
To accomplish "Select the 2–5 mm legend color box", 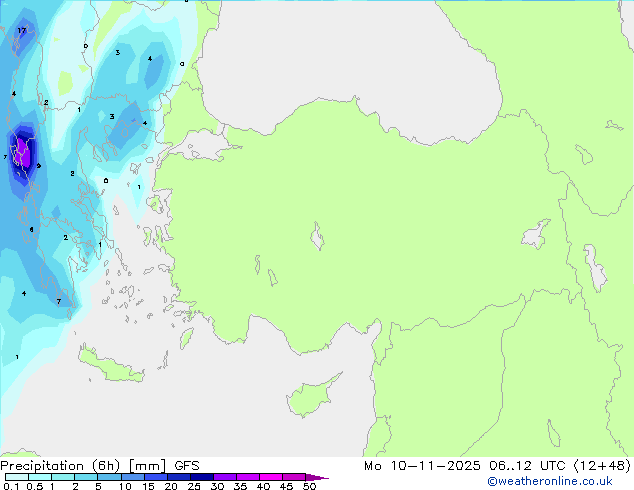I will click(86, 477).
